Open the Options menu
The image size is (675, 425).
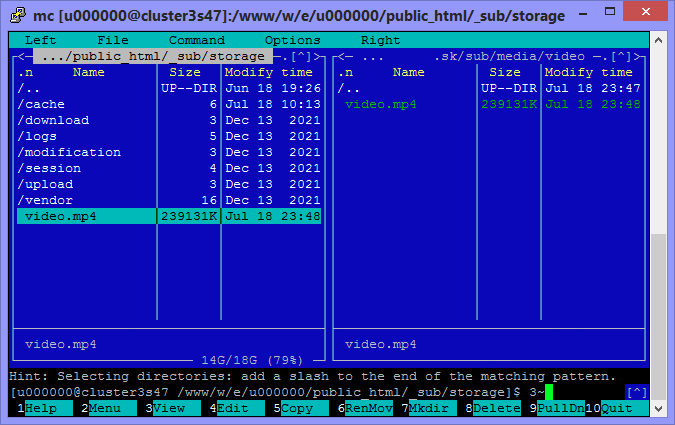coord(292,40)
